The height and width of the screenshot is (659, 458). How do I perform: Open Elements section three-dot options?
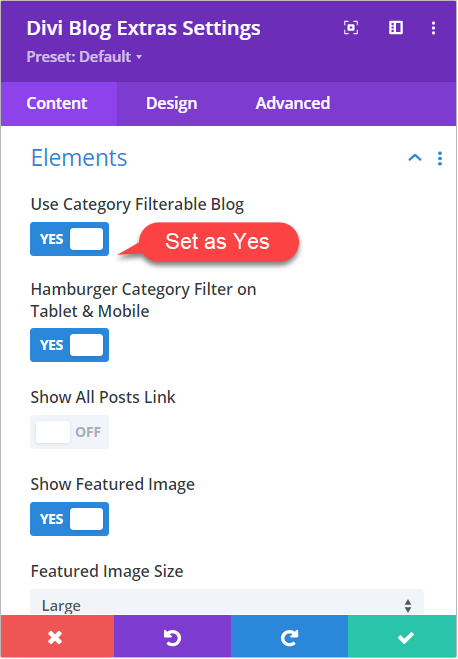click(440, 158)
